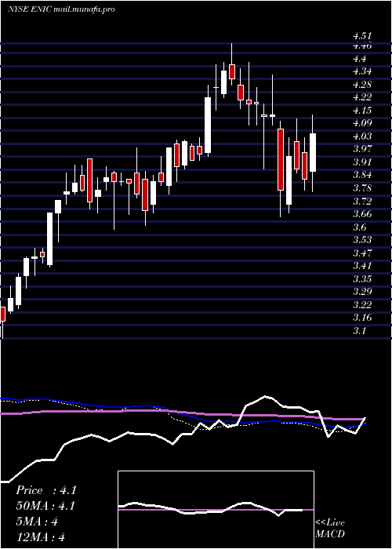Viewport: 392px width, 549px height.
Task: Click the 50MA : 4.1 readout
Action: 45,506
